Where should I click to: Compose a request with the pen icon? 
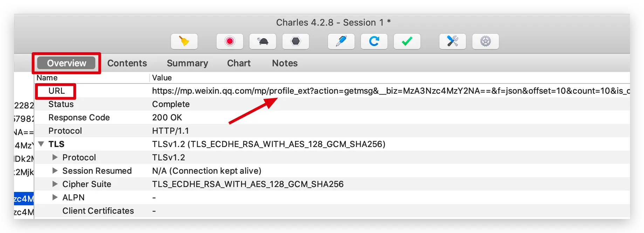[x=341, y=41]
